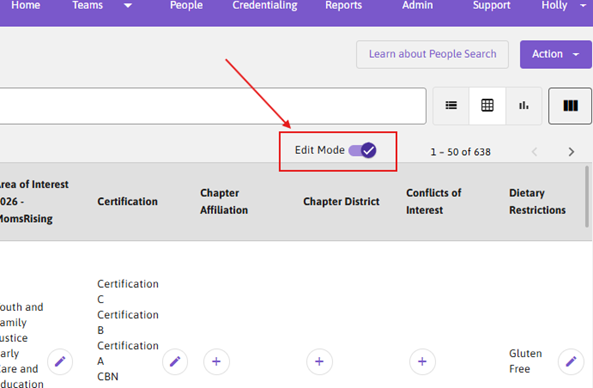Expand the Holly user menu
Image resolution: width=593 pixels, height=388 pixels.
coord(563,5)
